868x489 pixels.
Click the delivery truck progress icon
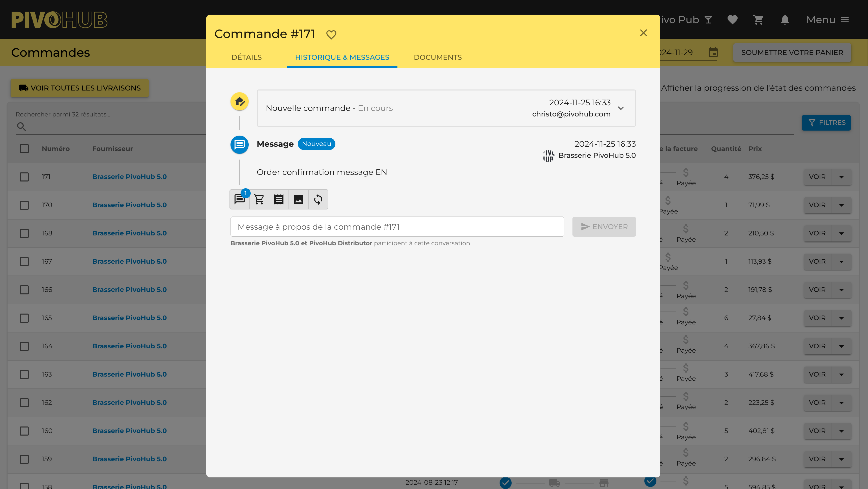(554, 483)
